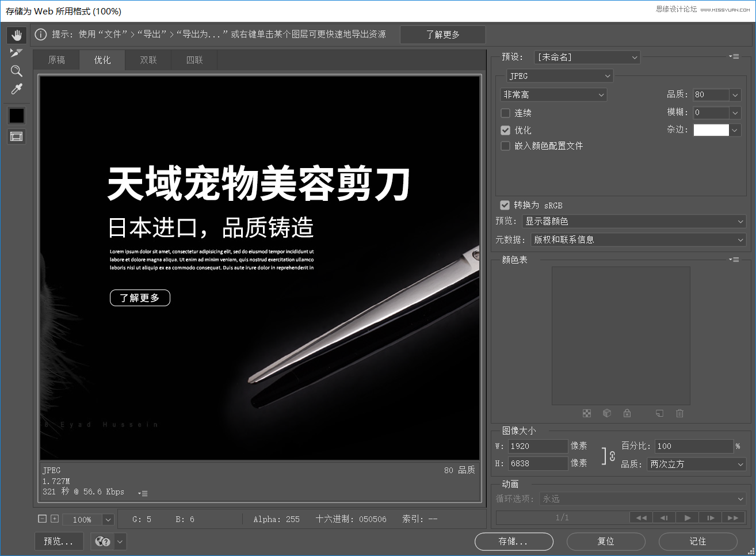Select the Hand tool

tap(16, 35)
